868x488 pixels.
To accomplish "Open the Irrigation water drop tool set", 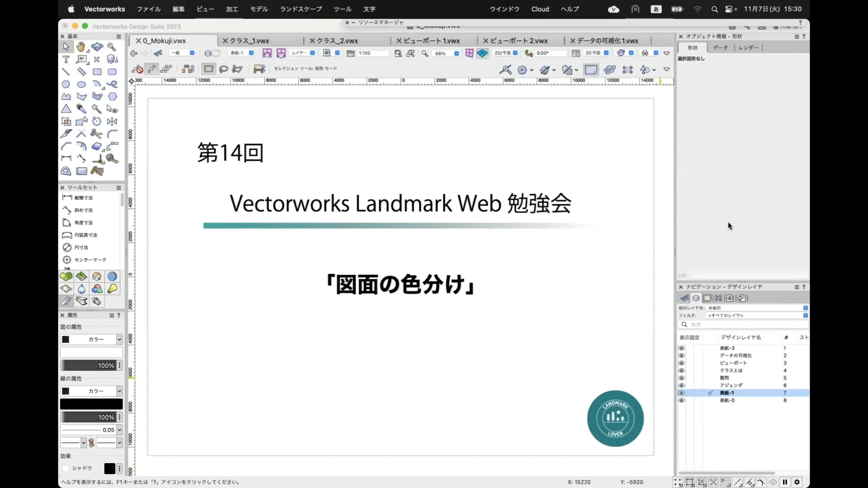I will point(82,289).
